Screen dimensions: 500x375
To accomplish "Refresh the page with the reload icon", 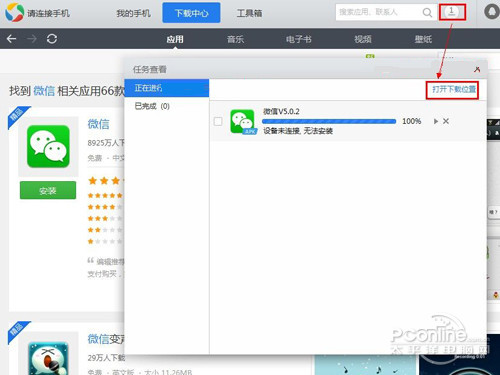I will (x=52, y=39).
